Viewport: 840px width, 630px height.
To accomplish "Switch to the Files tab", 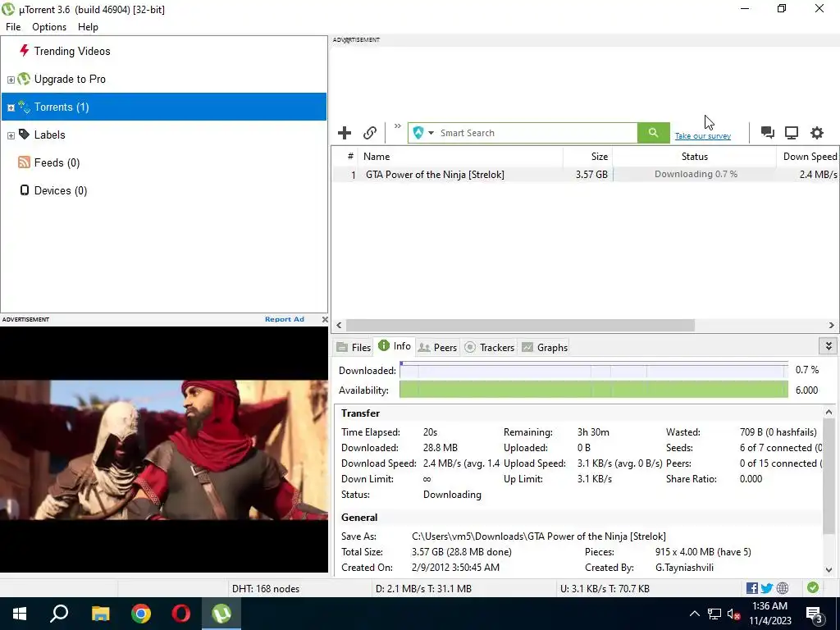I will [x=354, y=347].
